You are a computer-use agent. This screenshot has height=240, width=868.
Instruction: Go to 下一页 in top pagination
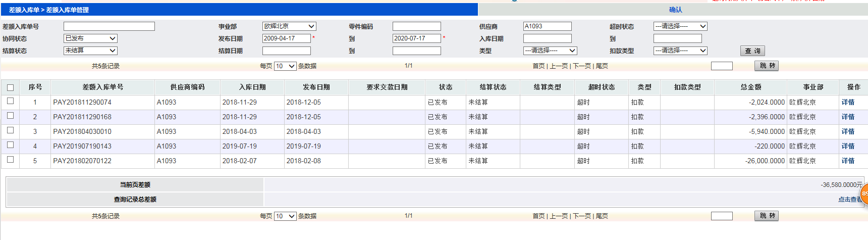tap(582, 66)
